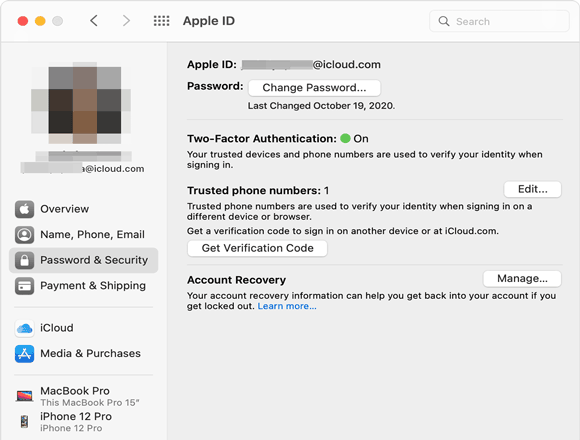
Task: Click the sidebar email under the profile picture
Action: (x=83, y=169)
